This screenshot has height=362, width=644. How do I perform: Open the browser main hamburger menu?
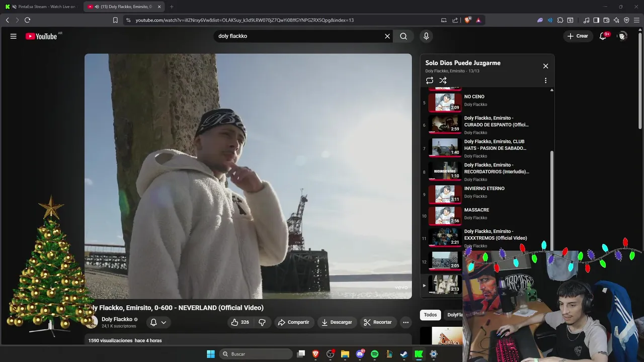(x=636, y=20)
